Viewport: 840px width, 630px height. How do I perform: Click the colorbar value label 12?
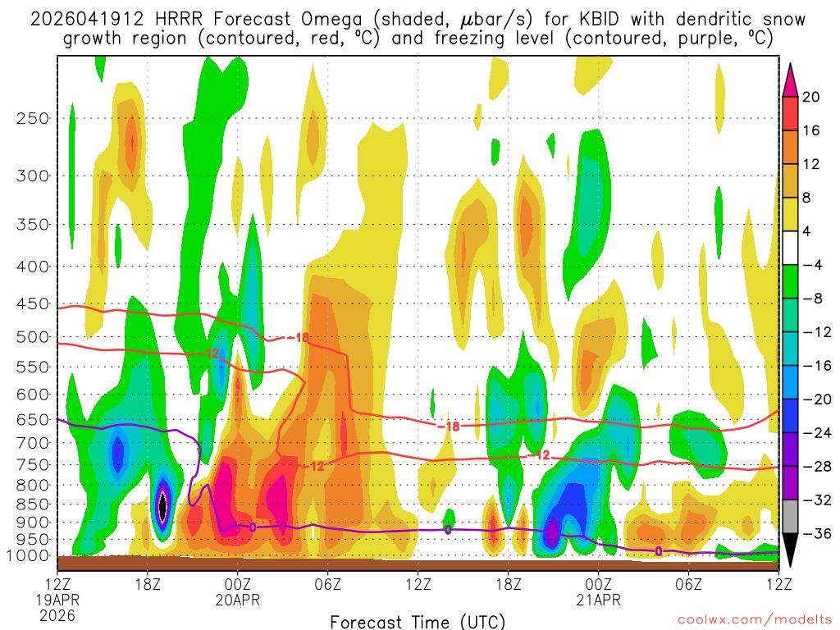(x=811, y=164)
